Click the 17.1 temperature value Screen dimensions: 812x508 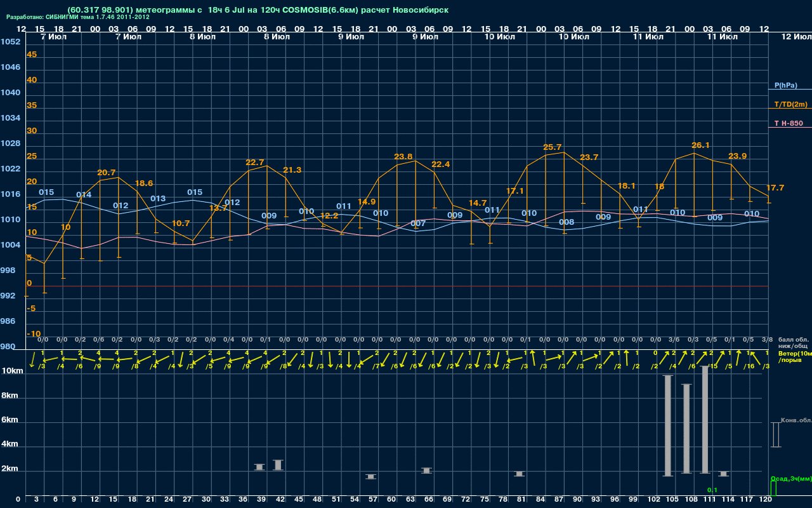(515, 191)
